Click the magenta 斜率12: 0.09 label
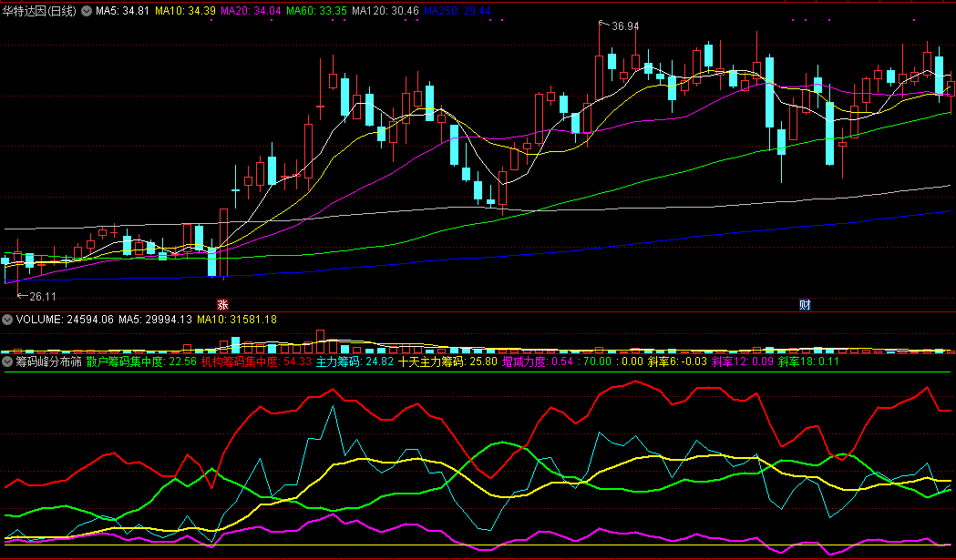Screen dimensions: 956x560 743,361
